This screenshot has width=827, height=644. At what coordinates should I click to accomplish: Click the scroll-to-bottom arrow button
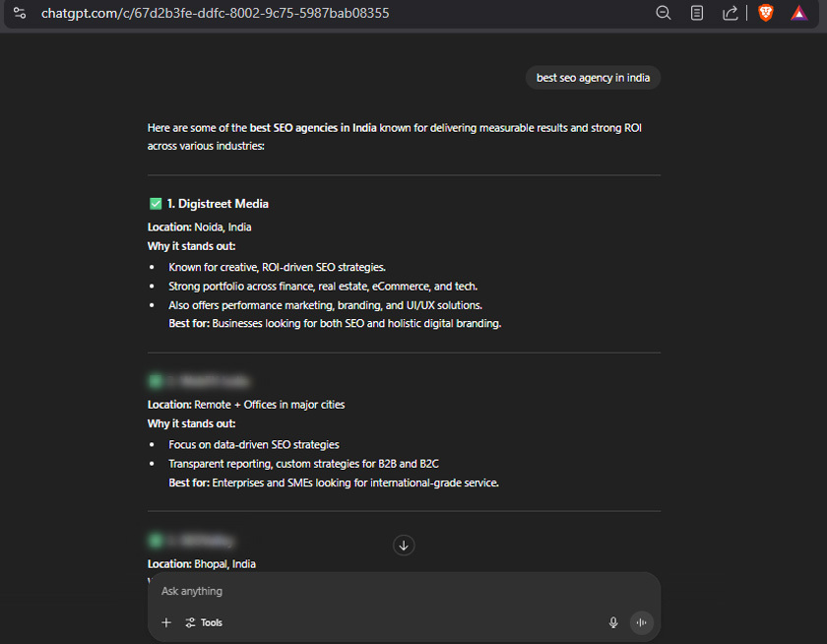(404, 546)
